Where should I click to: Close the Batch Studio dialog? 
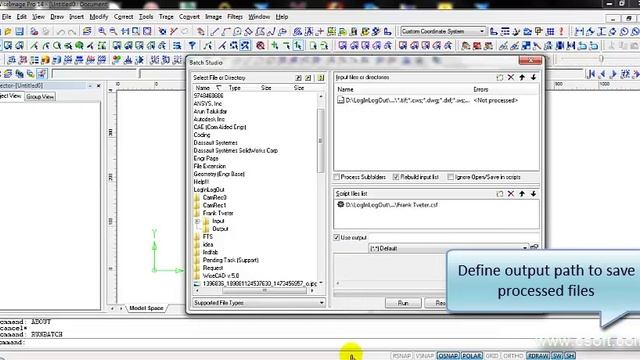coord(530,60)
